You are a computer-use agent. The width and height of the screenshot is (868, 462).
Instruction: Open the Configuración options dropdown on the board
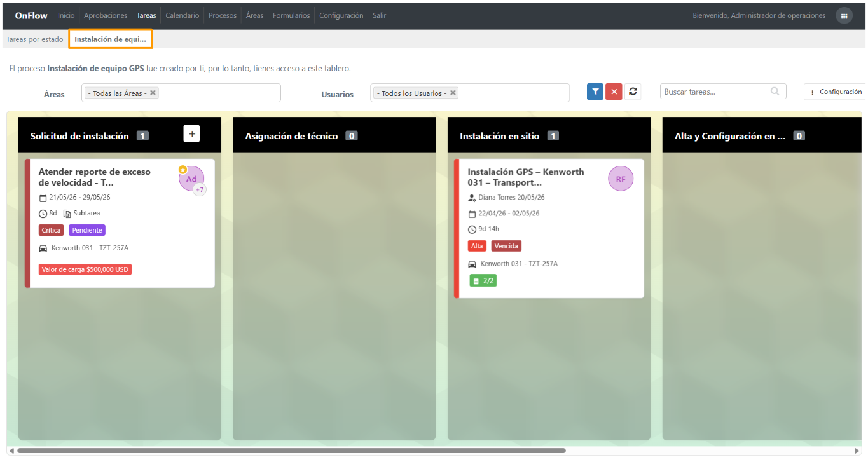point(836,92)
